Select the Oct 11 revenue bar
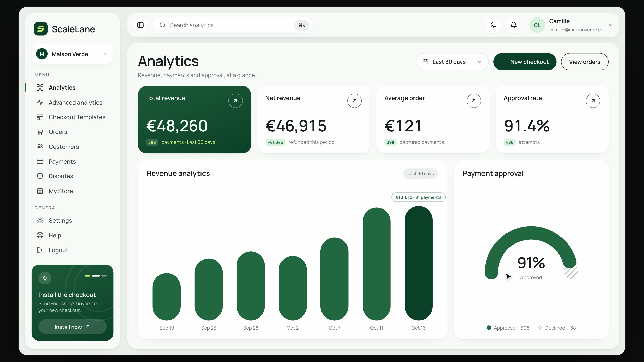644x362 pixels. click(376, 264)
